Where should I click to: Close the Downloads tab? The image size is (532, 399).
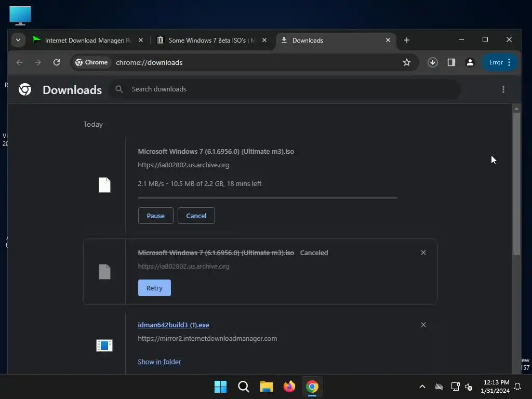(x=388, y=40)
